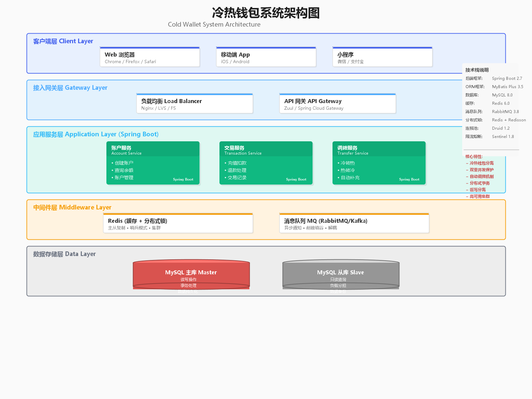Select the 移动端 App box
The image size is (532, 399).
click(x=266, y=57)
